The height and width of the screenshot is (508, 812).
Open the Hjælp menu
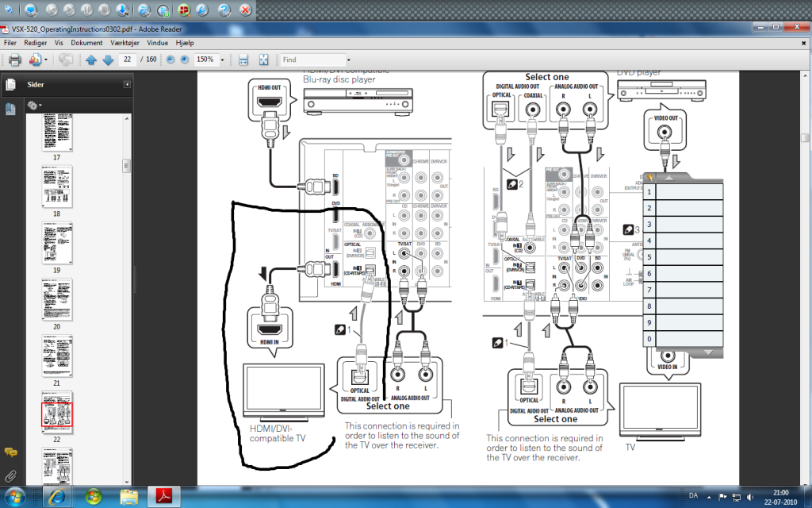point(185,43)
